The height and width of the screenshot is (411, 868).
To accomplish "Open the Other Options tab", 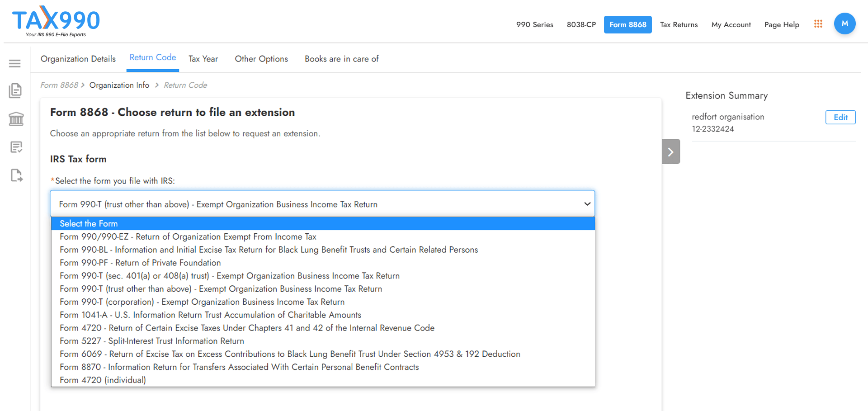I will coord(261,59).
